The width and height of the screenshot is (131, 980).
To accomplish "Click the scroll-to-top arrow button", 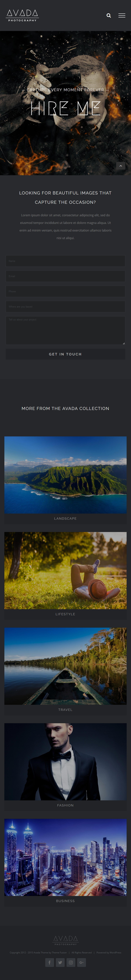I will pyautogui.click(x=121, y=166).
